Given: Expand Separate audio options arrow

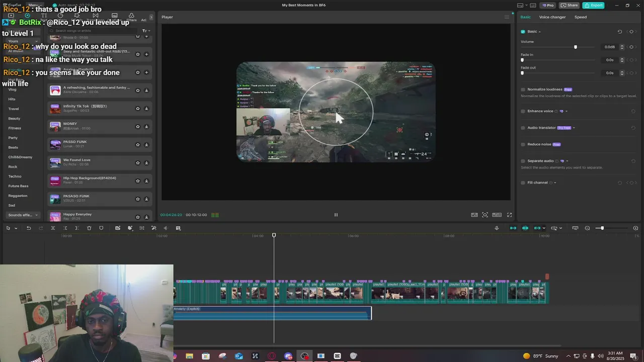Looking at the screenshot, I should (567, 161).
